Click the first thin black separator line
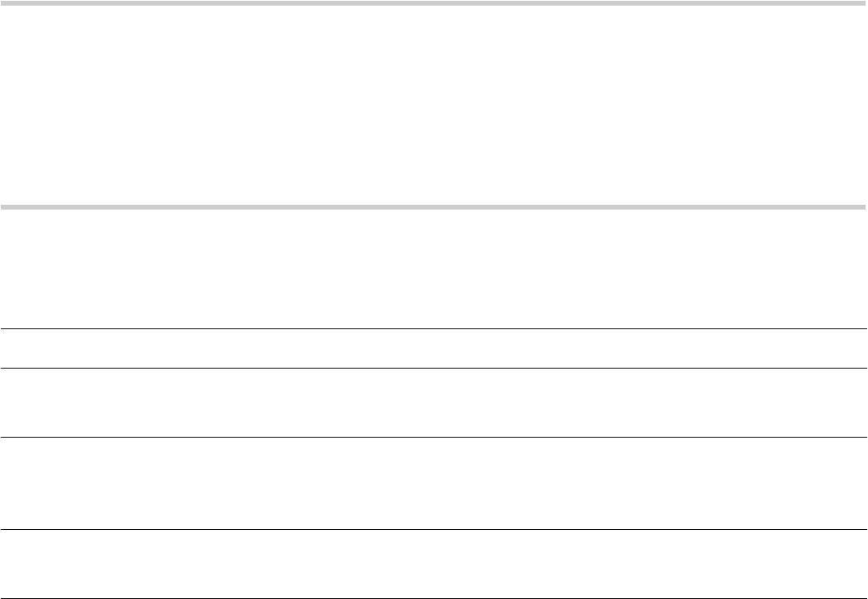 click(x=434, y=328)
